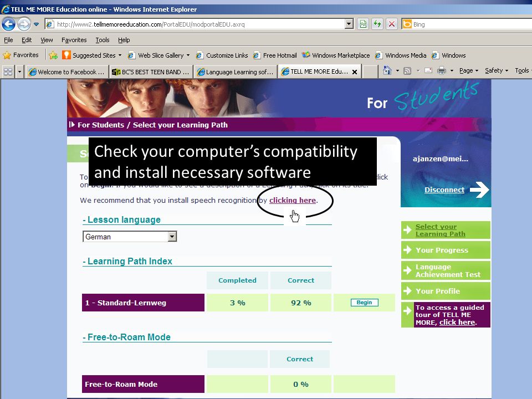Open the Help menu

point(124,40)
